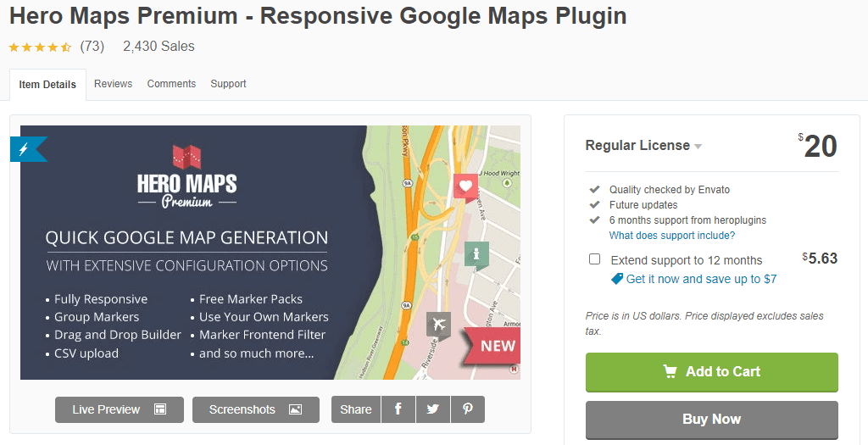
Task: Click the product preview banner image
Action: [270, 253]
